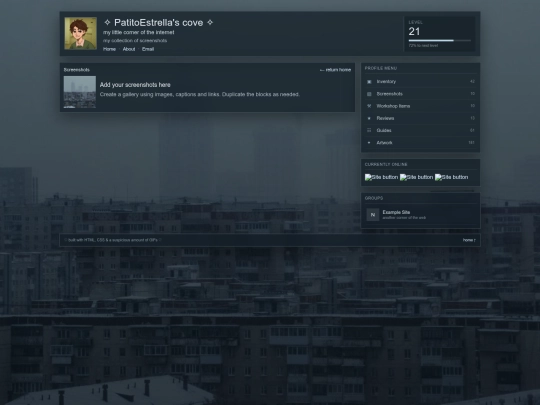Click 'built with HTML, CSS' footer text
Viewport: 540px width, 405px height.
pos(113,240)
